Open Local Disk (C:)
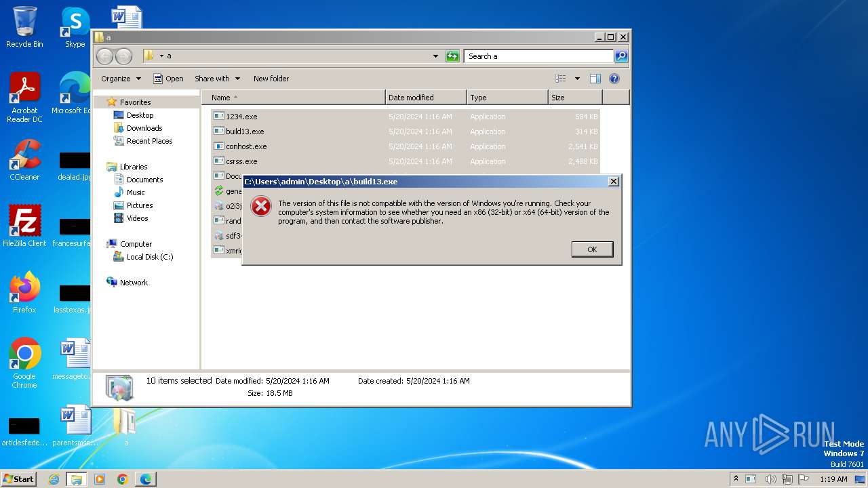The width and height of the screenshot is (868, 488). coord(150,257)
